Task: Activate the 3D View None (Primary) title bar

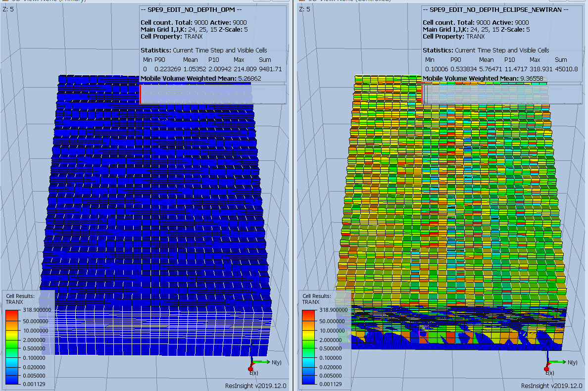Action: (x=49, y=2)
